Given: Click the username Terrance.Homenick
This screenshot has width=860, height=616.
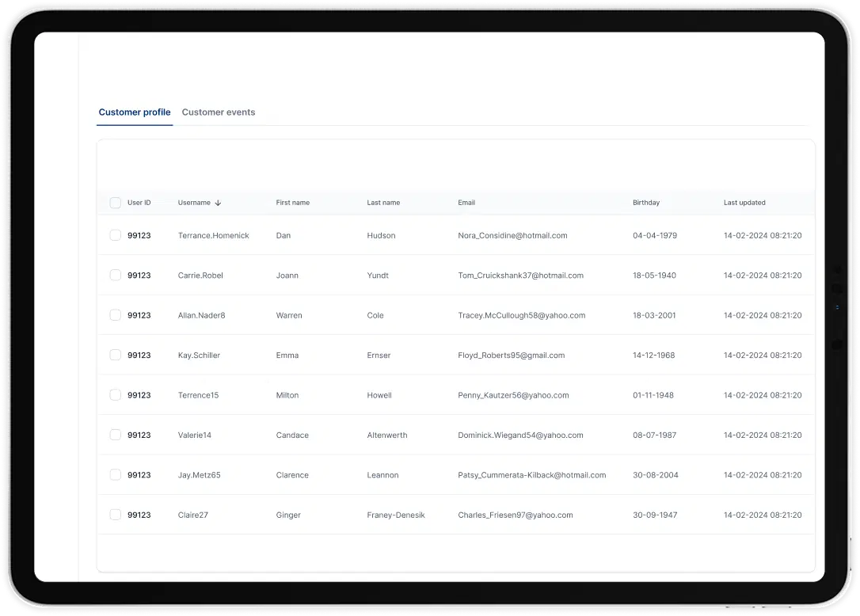Looking at the screenshot, I should [x=213, y=236].
